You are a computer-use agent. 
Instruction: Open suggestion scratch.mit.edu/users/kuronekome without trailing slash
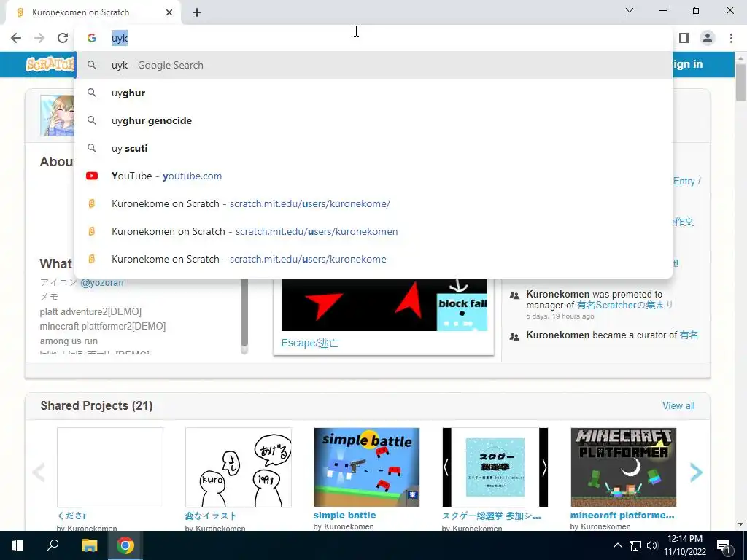pos(373,259)
